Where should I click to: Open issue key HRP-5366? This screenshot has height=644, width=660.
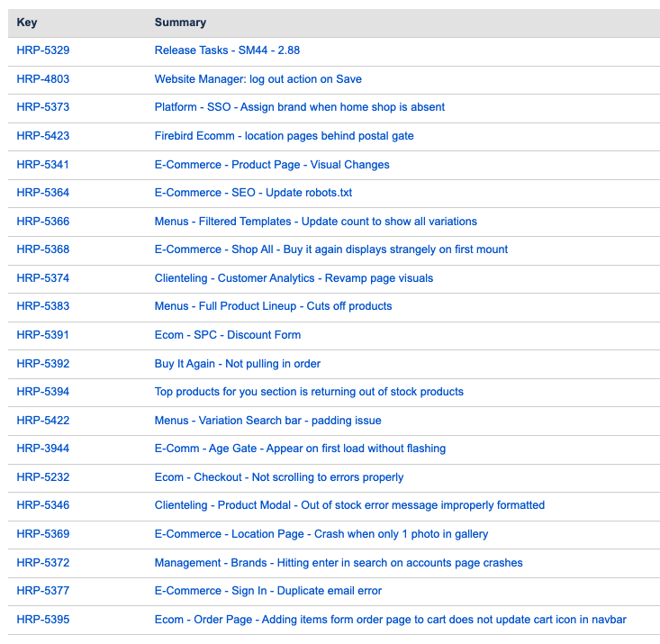(x=42, y=222)
